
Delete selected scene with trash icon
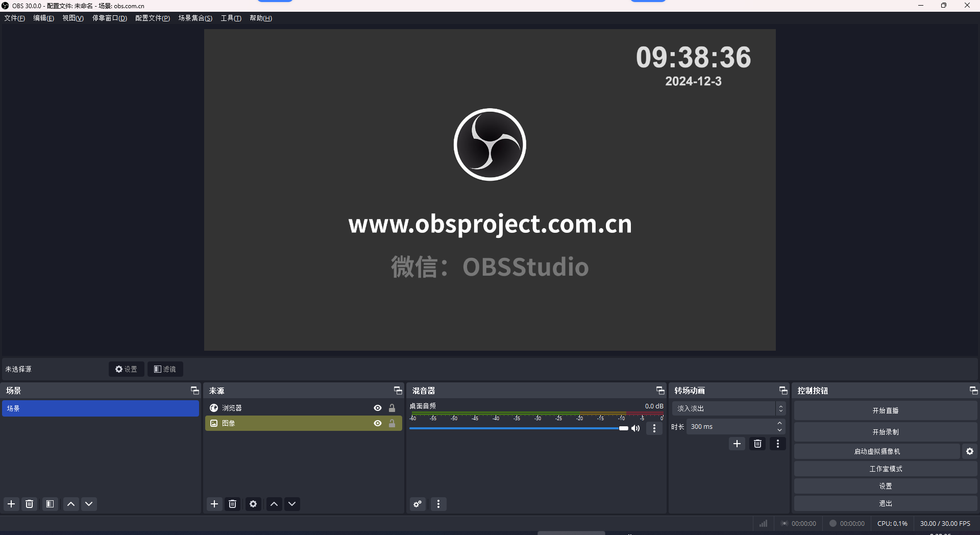30,504
